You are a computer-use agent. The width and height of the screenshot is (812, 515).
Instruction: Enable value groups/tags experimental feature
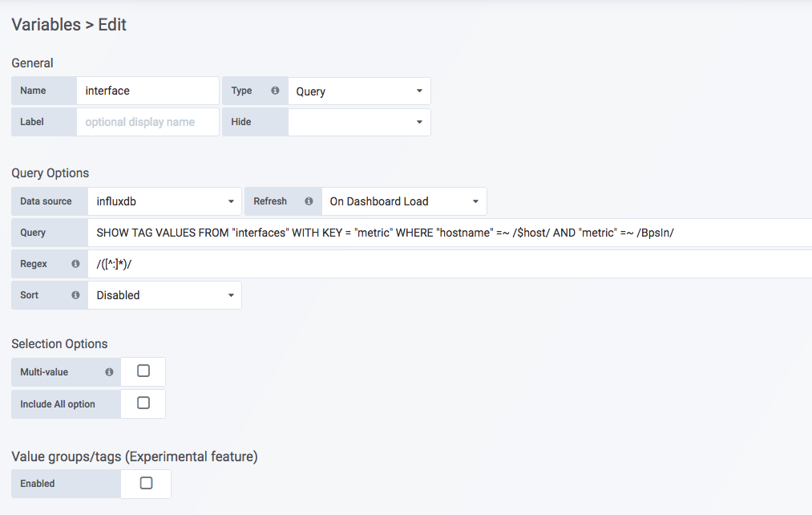tap(147, 483)
